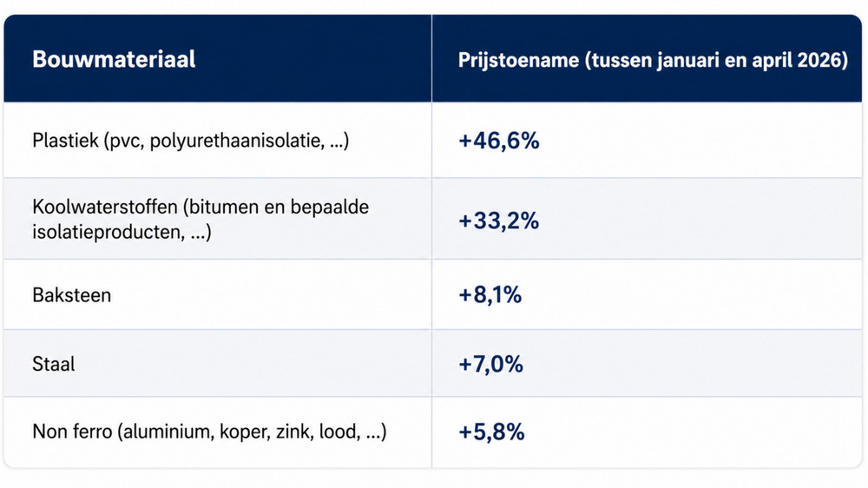Select the +46,6% price increase value
The height and width of the screenshot is (488, 868).
pyautogui.click(x=499, y=141)
